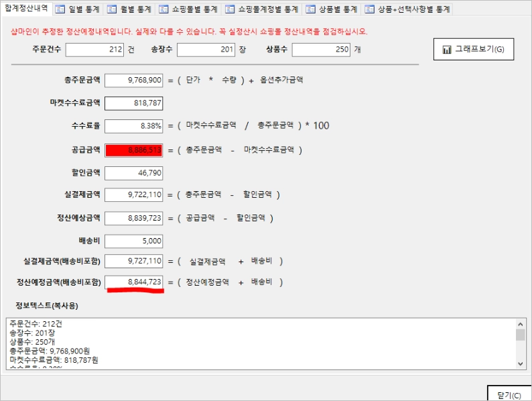
Task: Click the 수수료율 field showing 8.38%
Action: coord(134,126)
